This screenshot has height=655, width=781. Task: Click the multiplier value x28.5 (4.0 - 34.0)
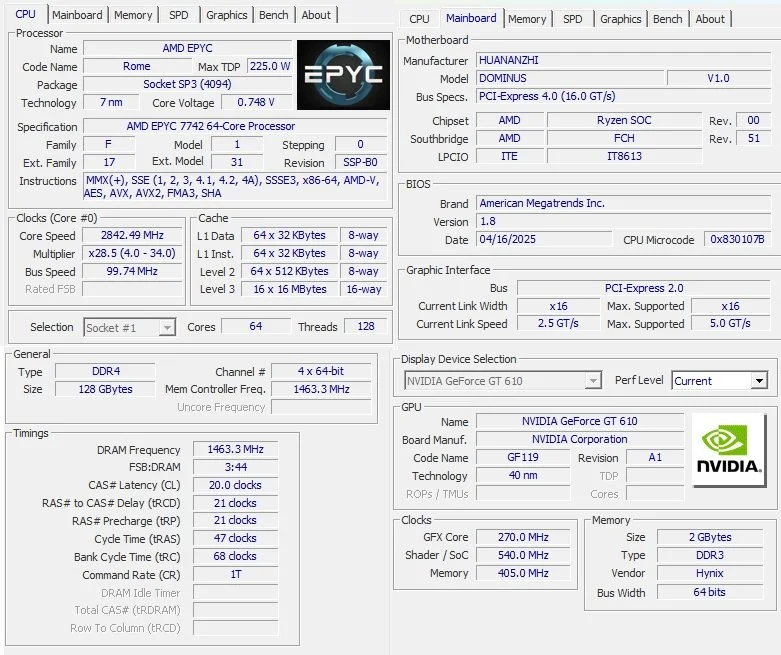[132, 253]
